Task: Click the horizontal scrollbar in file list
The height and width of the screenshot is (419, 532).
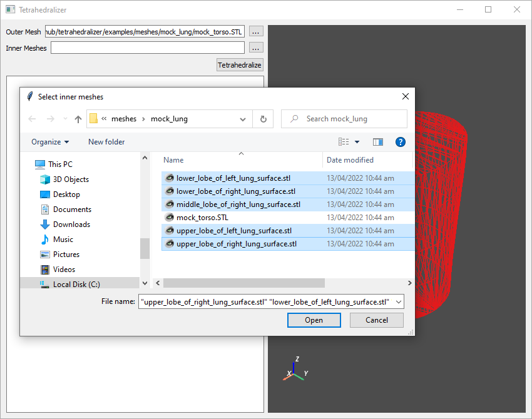Action: [x=244, y=283]
